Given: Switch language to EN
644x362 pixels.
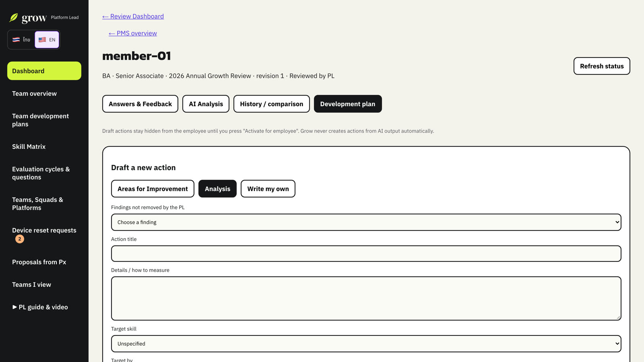Looking at the screenshot, I should (47, 40).
